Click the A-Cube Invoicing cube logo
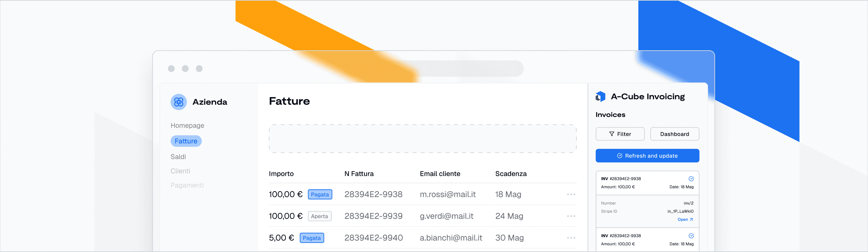 coord(600,96)
